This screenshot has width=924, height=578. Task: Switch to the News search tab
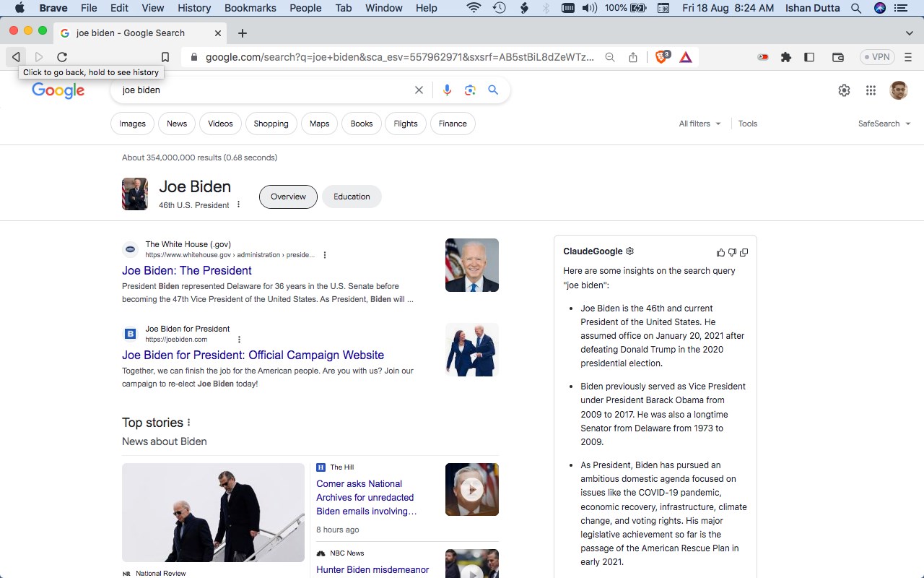point(177,124)
